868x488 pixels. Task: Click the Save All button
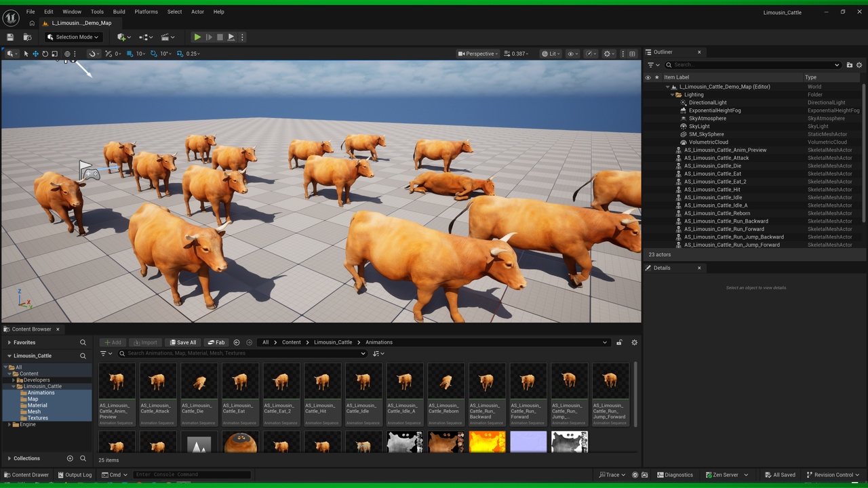(183, 342)
